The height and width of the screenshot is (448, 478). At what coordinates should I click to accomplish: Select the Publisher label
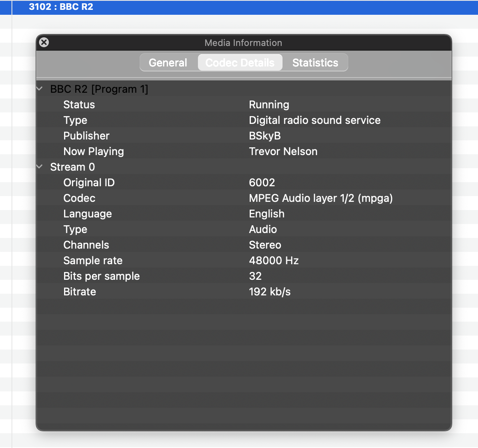coord(86,136)
